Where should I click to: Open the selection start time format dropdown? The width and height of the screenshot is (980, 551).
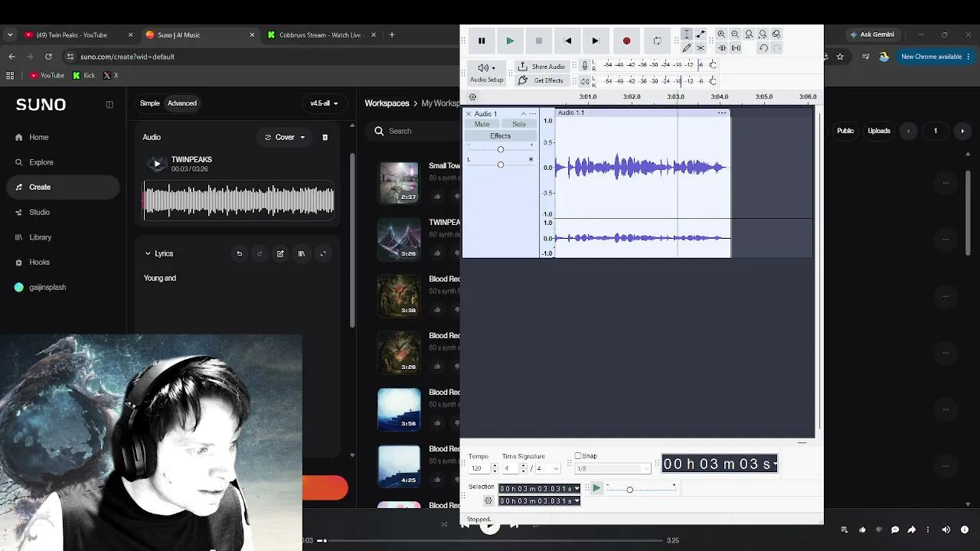click(577, 488)
